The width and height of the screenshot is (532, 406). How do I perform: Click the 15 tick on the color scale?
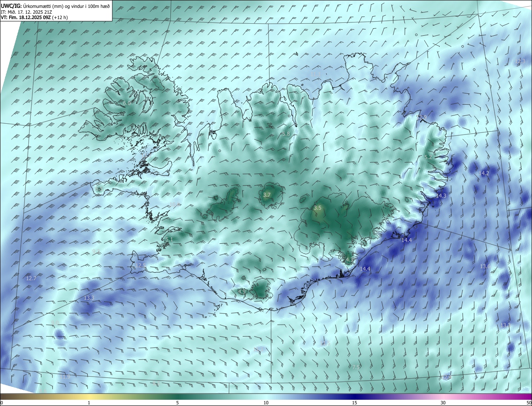tap(355, 403)
